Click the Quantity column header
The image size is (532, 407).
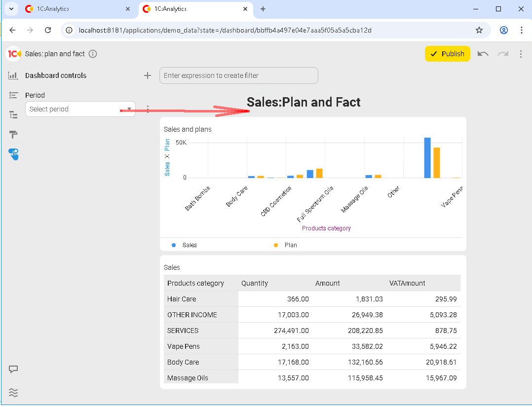(x=255, y=283)
